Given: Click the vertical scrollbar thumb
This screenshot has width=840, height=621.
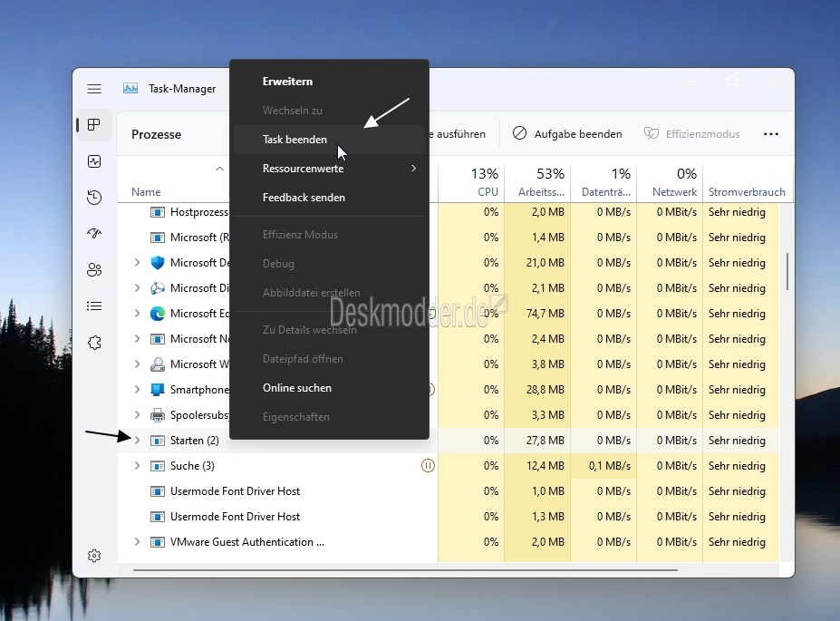Looking at the screenshot, I should click(x=787, y=272).
